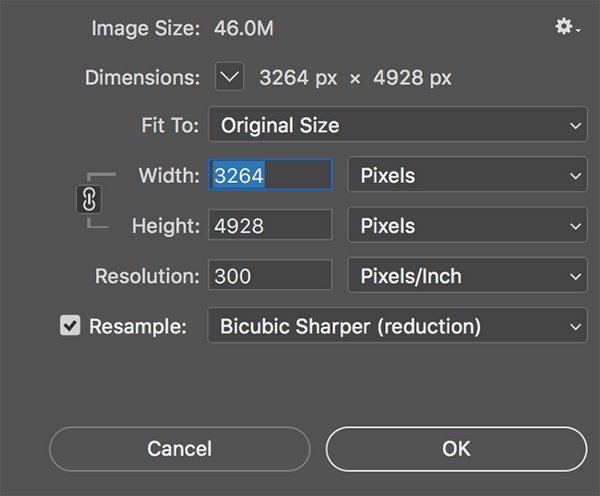600x496 pixels.
Task: Click the Resample label text
Action: (138, 326)
